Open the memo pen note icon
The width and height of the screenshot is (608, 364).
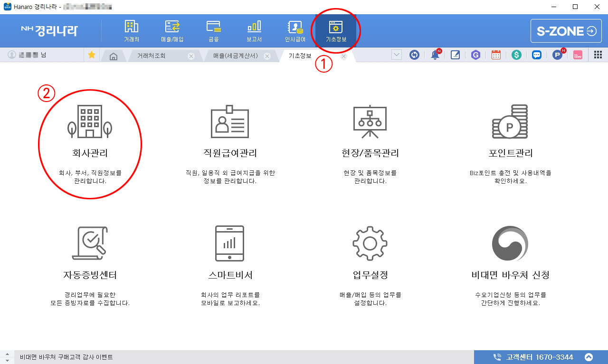click(455, 55)
